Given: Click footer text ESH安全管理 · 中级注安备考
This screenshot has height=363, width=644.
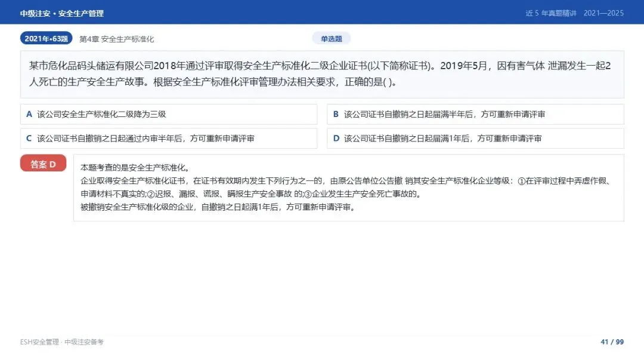Looking at the screenshot, I should coord(61,342).
